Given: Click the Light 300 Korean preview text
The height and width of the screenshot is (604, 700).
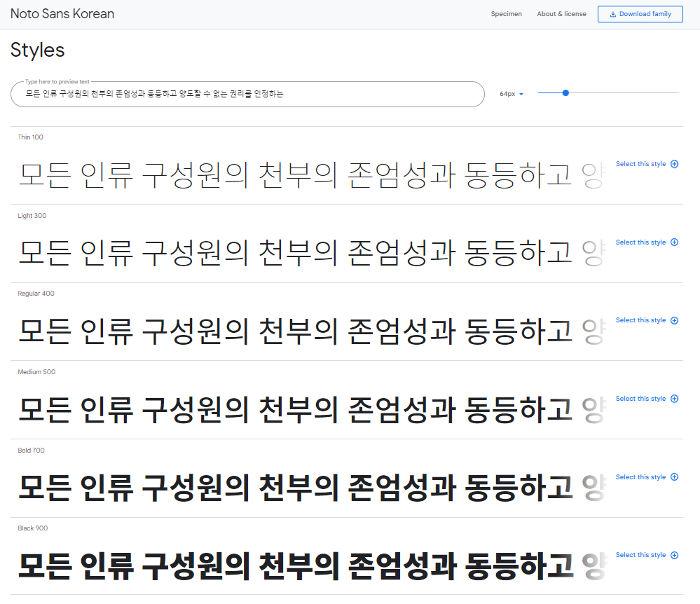Looking at the screenshot, I should point(313,253).
